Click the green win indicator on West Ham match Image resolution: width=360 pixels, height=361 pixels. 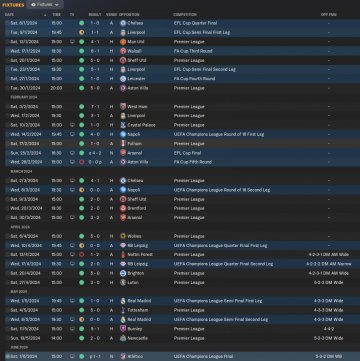click(81, 107)
